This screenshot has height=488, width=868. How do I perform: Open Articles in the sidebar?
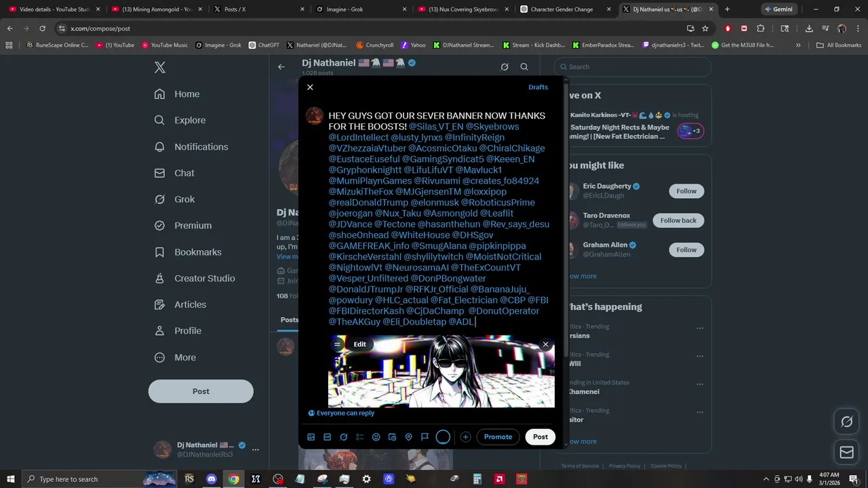(x=180, y=305)
